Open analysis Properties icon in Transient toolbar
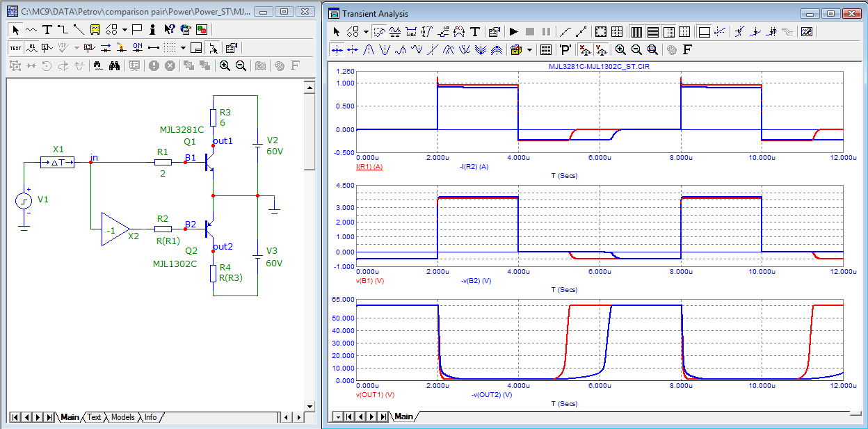The height and width of the screenshot is (429, 868). click(x=494, y=32)
